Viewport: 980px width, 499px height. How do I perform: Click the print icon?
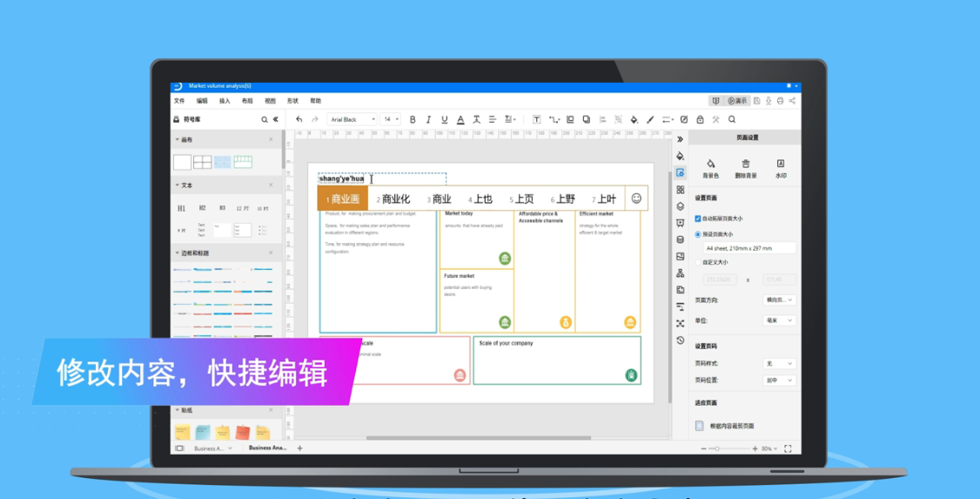point(780,101)
